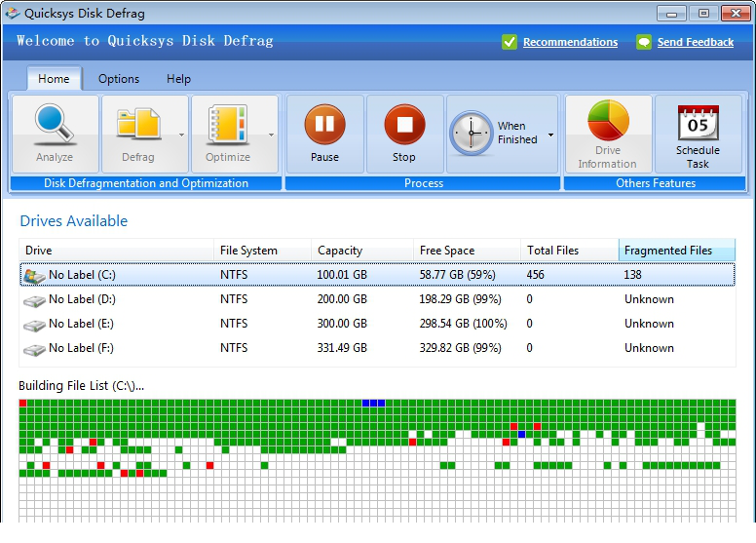Click the Windows drive icon for C:
Image resolution: width=756 pixels, height=543 pixels.
coord(34,276)
